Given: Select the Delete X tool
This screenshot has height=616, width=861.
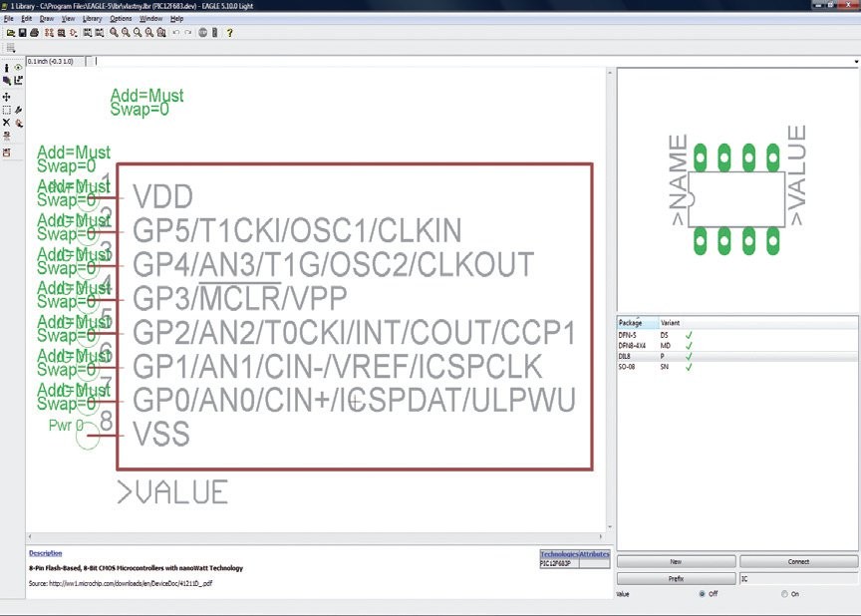Looking at the screenshot, I should tap(7, 123).
